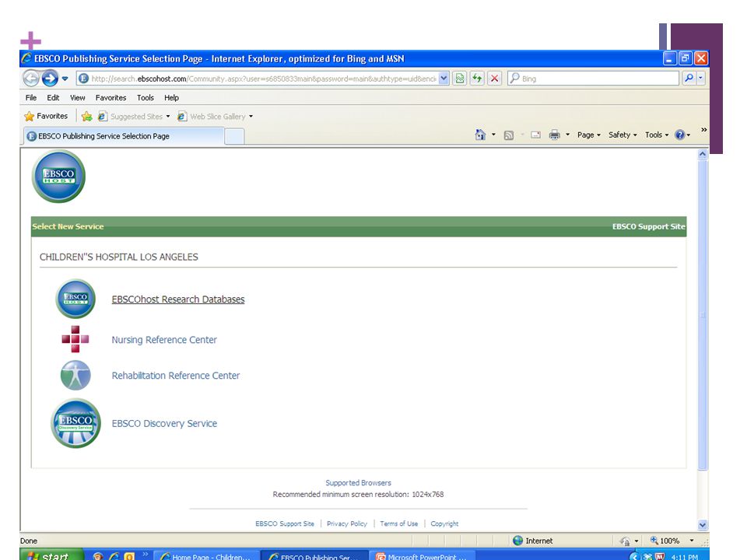Click the command bar overflow chevron
The image size is (747, 560).
tap(703, 130)
